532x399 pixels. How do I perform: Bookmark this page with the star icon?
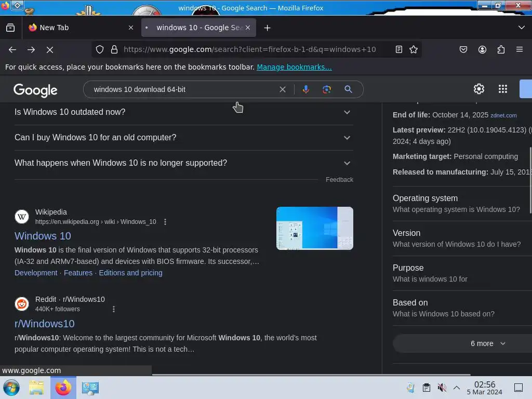click(x=413, y=49)
